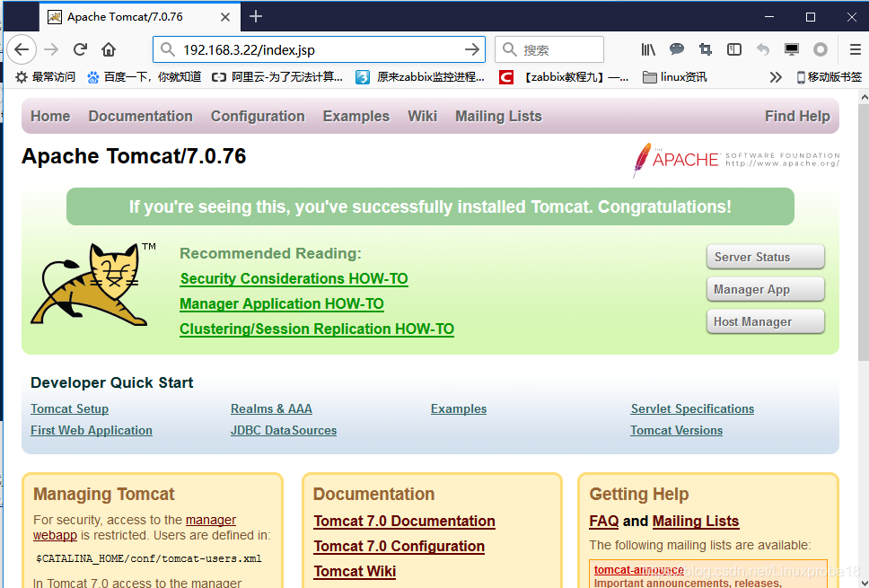869x588 pixels.
Task: Reload the current page
Action: pyautogui.click(x=81, y=50)
